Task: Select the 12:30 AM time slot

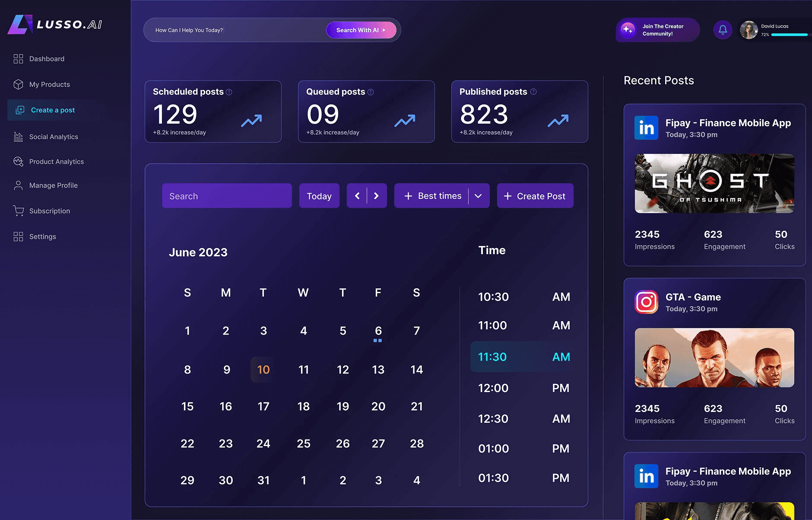Action: (523, 419)
